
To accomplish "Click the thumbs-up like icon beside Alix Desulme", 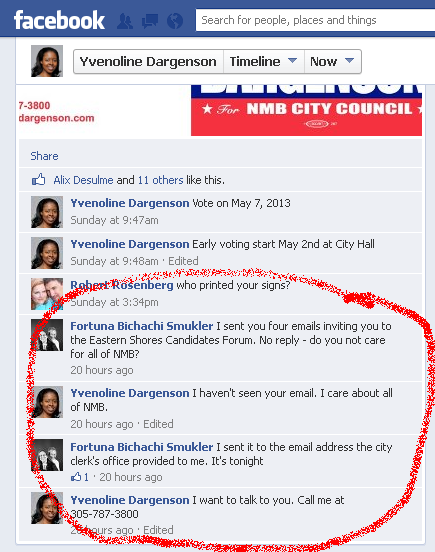I will click(x=39, y=180).
